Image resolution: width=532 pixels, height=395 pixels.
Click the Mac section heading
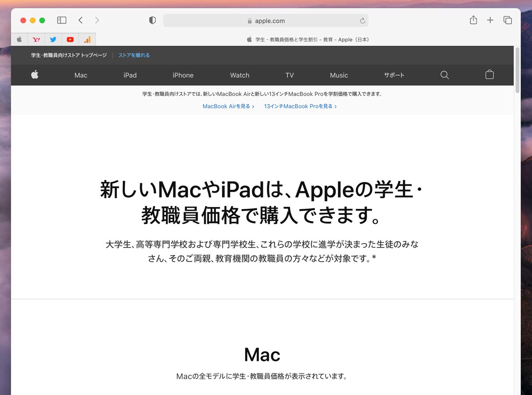click(x=262, y=355)
